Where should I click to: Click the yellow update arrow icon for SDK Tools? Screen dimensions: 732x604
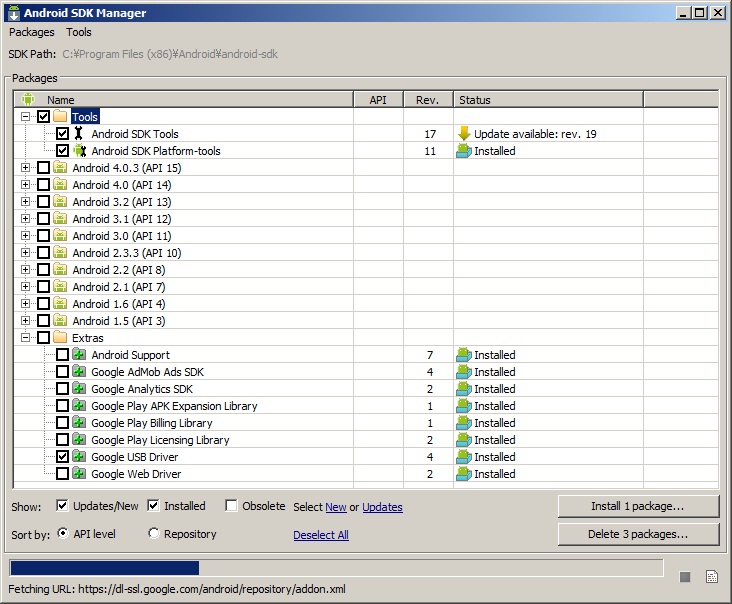[464, 133]
